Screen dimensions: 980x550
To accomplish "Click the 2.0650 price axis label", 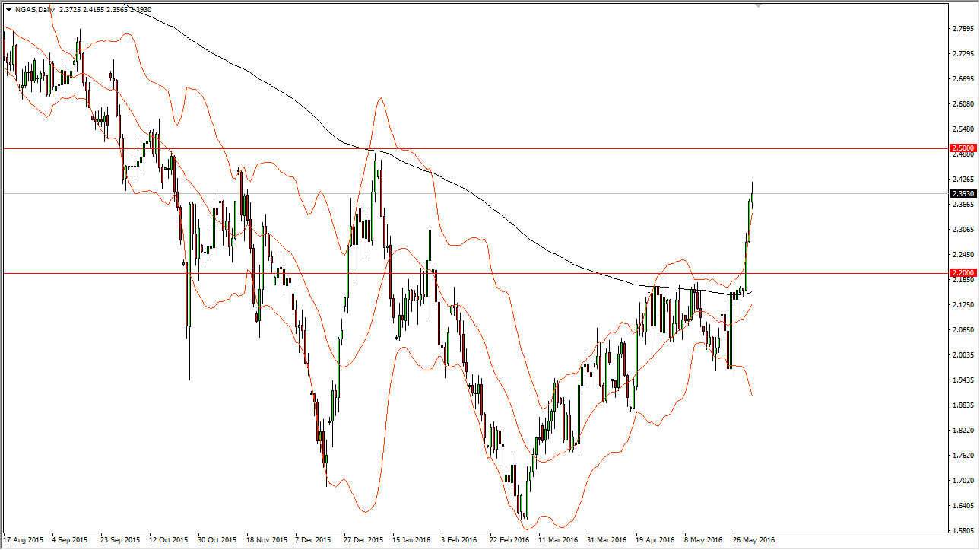I will point(963,330).
